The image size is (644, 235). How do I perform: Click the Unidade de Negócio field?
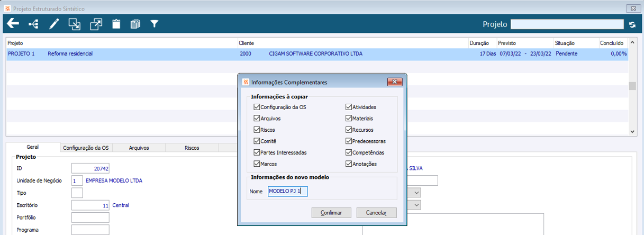pyautogui.click(x=77, y=180)
